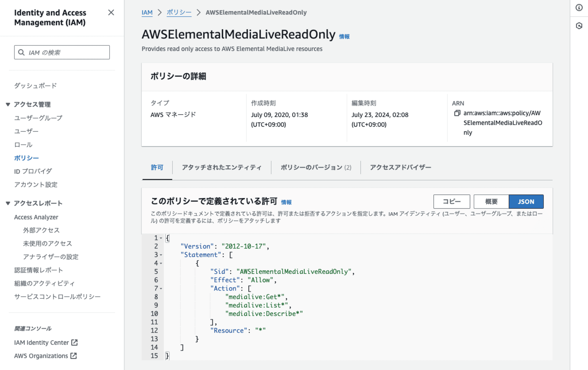Screen dimensions: 588x370
Task: Copy the ARN using the copy icon
Action: [x=457, y=113]
